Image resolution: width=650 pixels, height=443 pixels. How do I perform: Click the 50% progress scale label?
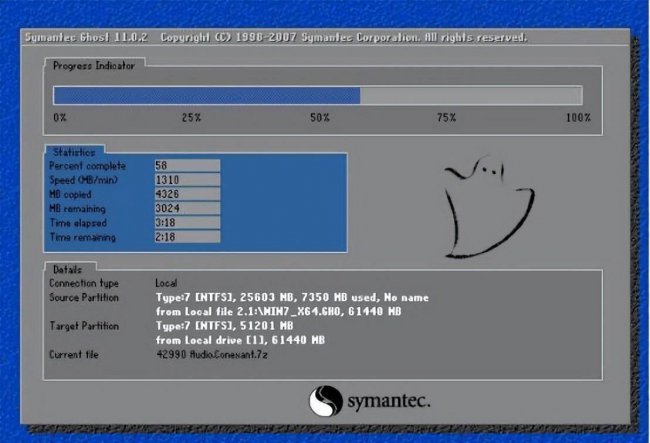pyautogui.click(x=320, y=117)
